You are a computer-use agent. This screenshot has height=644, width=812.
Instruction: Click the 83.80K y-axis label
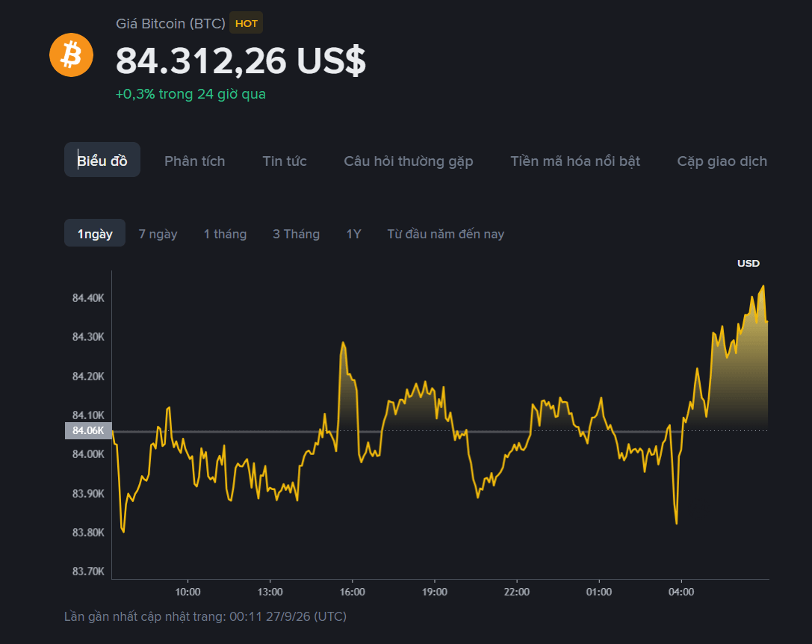(x=88, y=532)
